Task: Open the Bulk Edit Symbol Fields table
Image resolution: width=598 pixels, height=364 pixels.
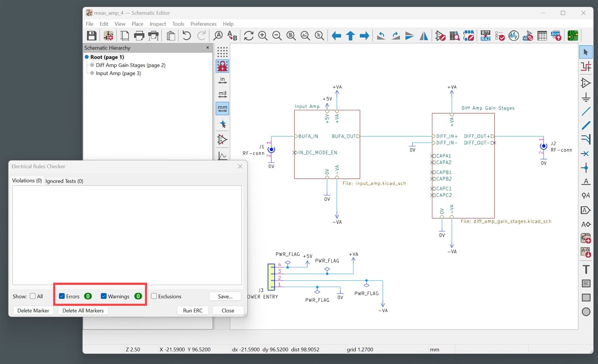Action: (x=542, y=36)
